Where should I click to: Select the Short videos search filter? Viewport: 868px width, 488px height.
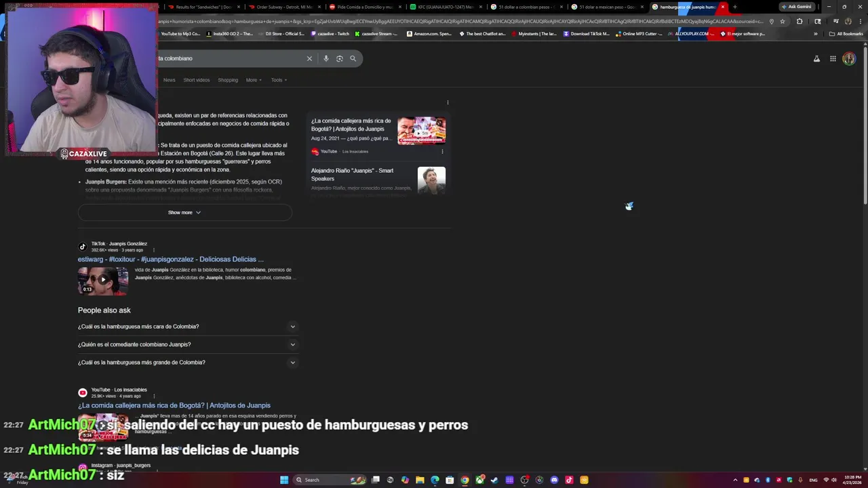[x=197, y=80]
